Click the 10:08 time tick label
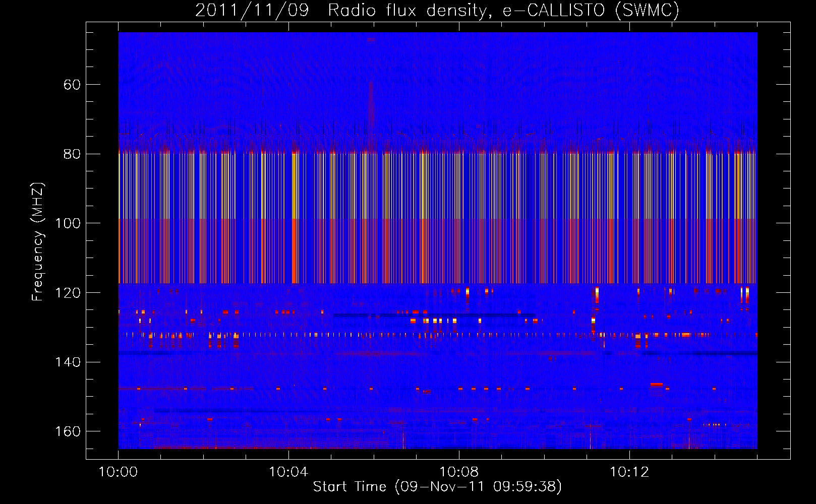The width and height of the screenshot is (816, 504). 459,472
